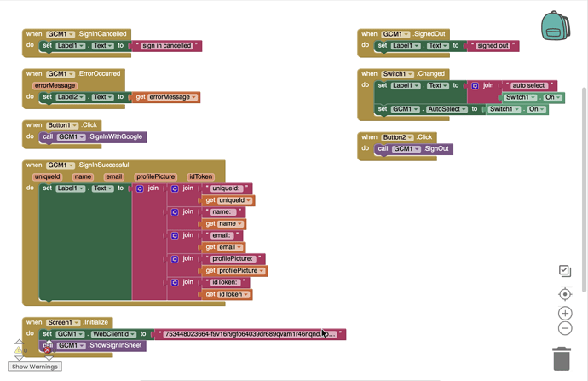588x381 pixels.
Task: Click the name parameter in SignInSuccessful header
Action: point(83,176)
